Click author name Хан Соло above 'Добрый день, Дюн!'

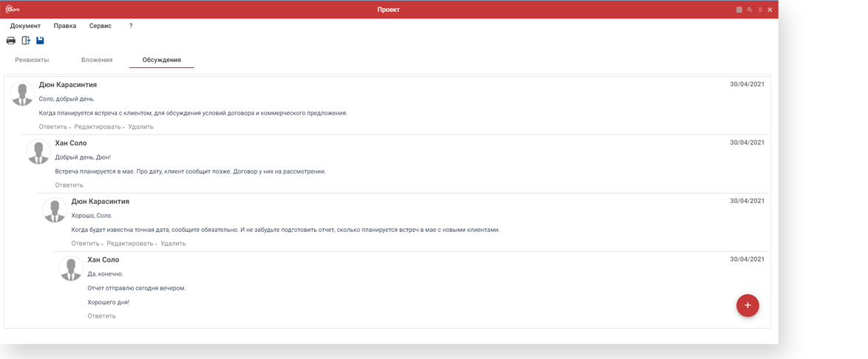(x=71, y=143)
